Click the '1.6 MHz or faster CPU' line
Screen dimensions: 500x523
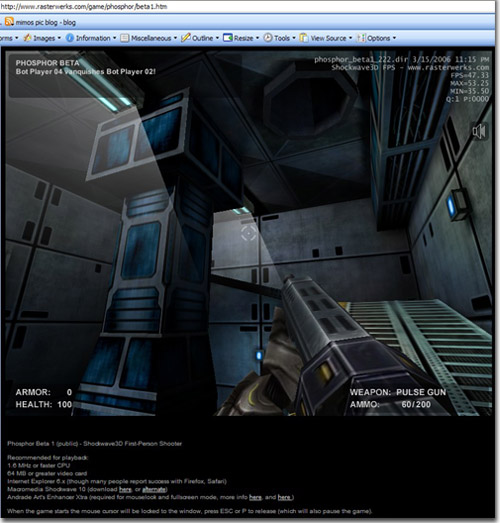tap(38, 465)
